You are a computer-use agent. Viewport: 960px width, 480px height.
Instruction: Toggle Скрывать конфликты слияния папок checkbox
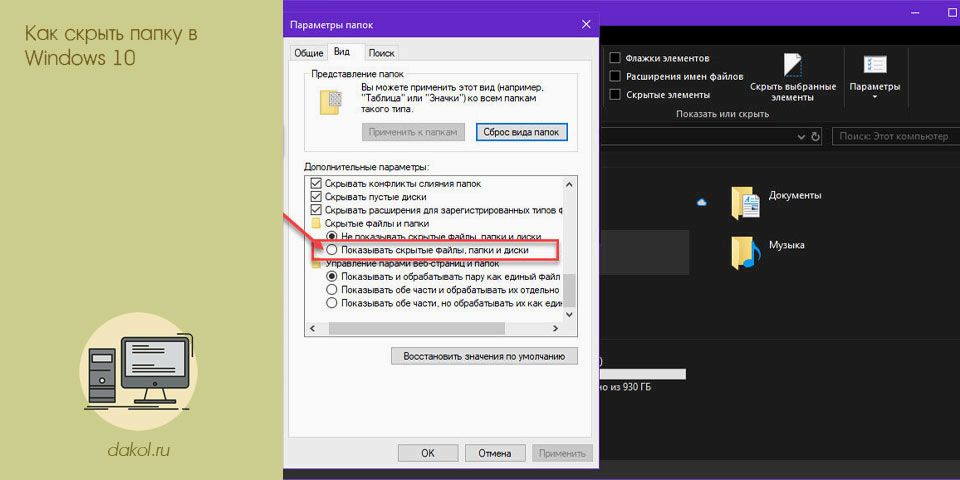click(x=316, y=183)
